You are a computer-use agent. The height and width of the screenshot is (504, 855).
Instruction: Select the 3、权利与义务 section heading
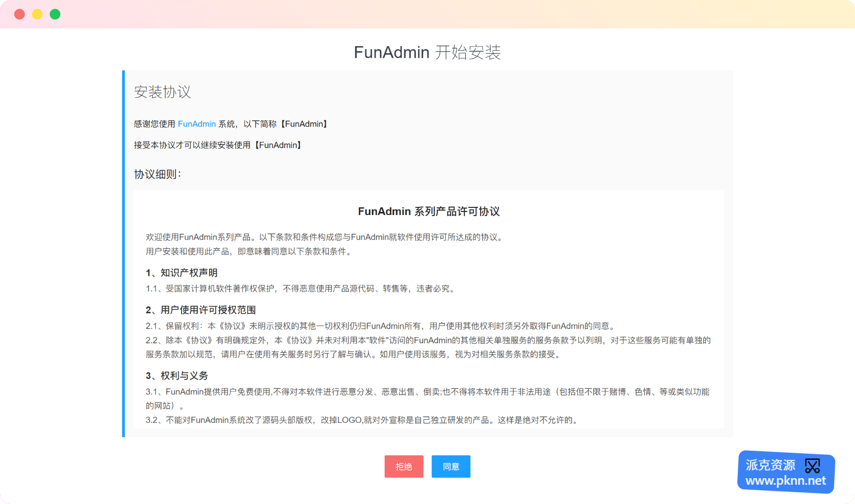coord(177,376)
